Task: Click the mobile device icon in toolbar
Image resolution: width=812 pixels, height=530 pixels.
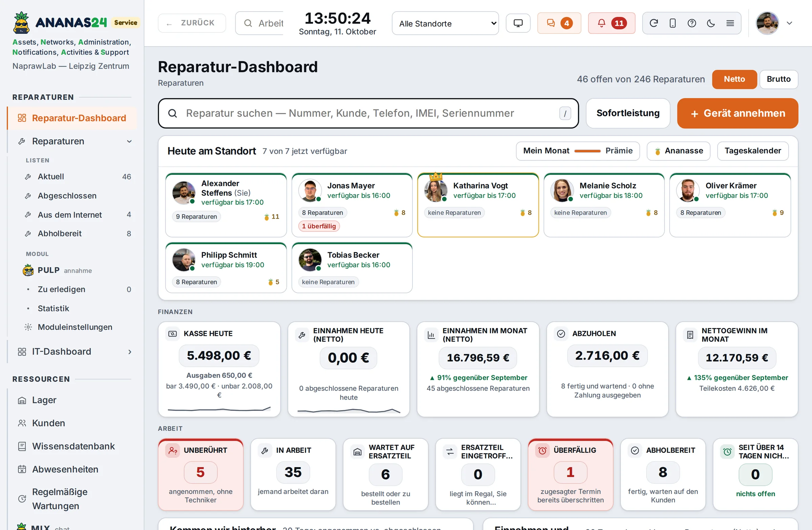Action: pyautogui.click(x=673, y=23)
